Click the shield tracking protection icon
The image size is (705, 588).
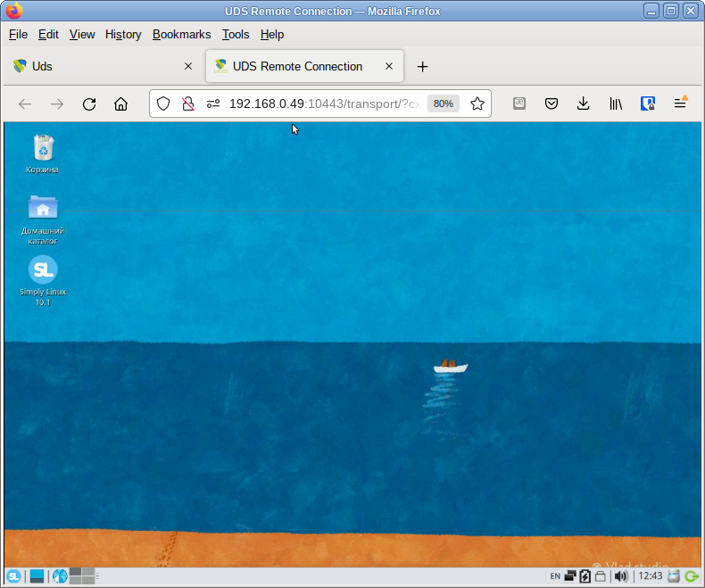tap(163, 104)
